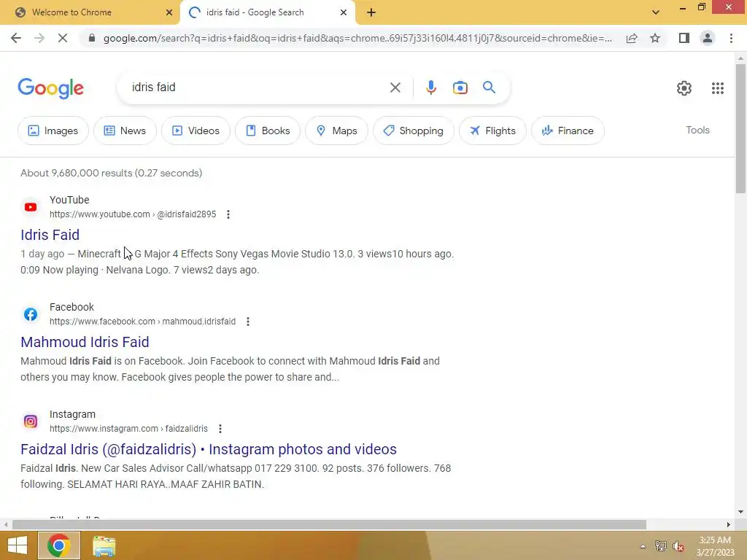Bookmark this page with the star icon
Image resolution: width=747 pixels, height=560 pixels.
655,38
